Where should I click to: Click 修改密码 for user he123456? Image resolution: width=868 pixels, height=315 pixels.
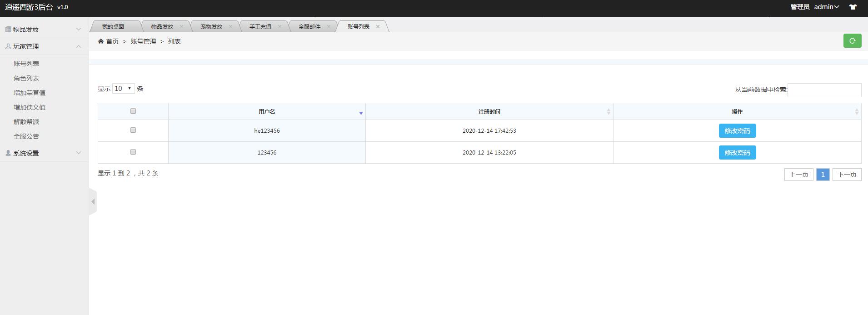coord(737,131)
